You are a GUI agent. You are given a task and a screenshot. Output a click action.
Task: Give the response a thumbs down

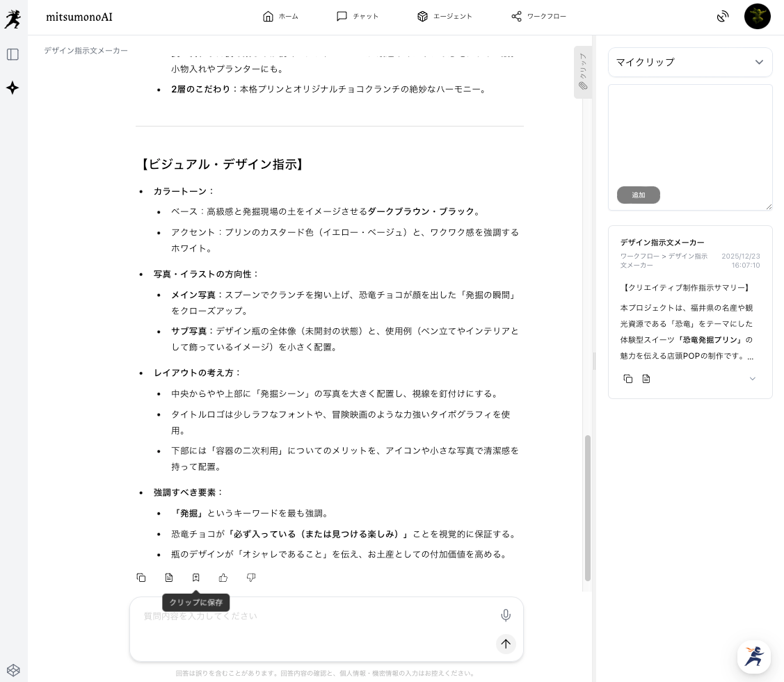[251, 578]
